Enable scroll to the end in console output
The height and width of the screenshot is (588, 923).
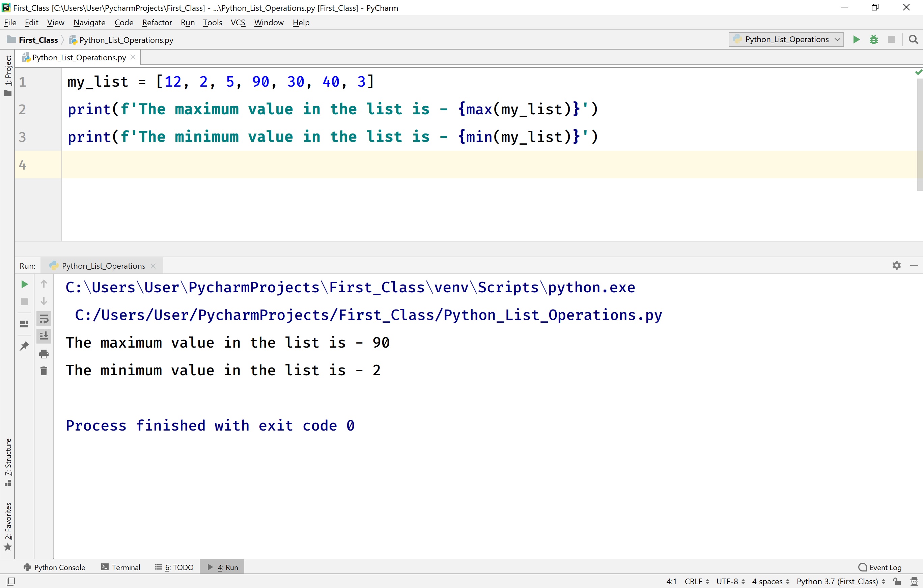tap(44, 336)
